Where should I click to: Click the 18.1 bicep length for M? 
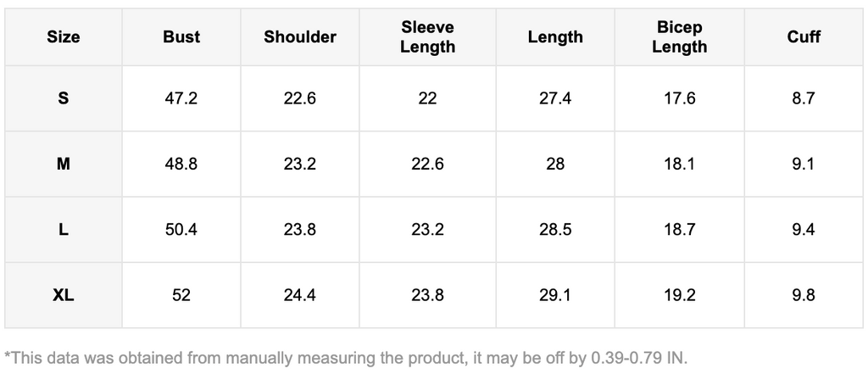click(679, 164)
